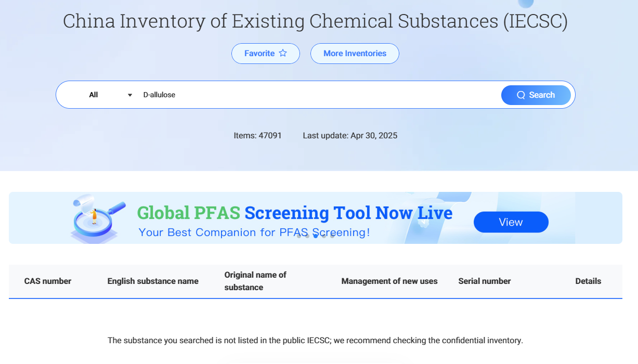Click the English substance name column header

pyautogui.click(x=153, y=281)
